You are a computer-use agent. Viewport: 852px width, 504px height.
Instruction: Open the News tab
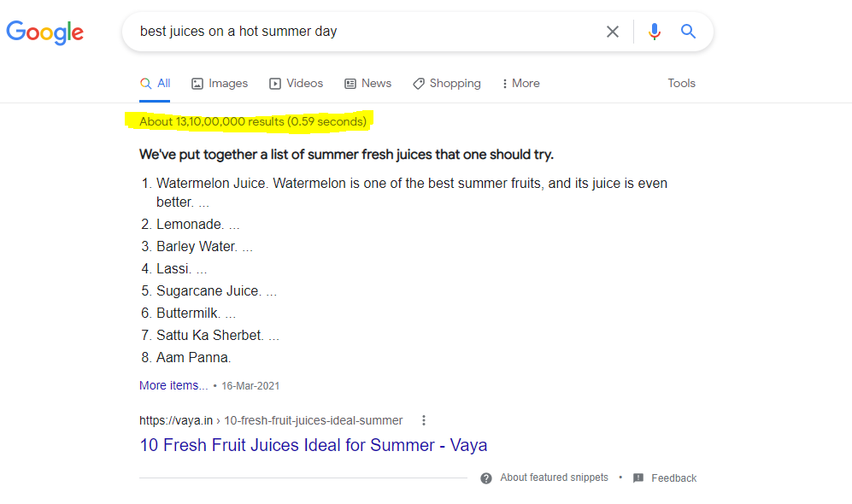pos(367,84)
